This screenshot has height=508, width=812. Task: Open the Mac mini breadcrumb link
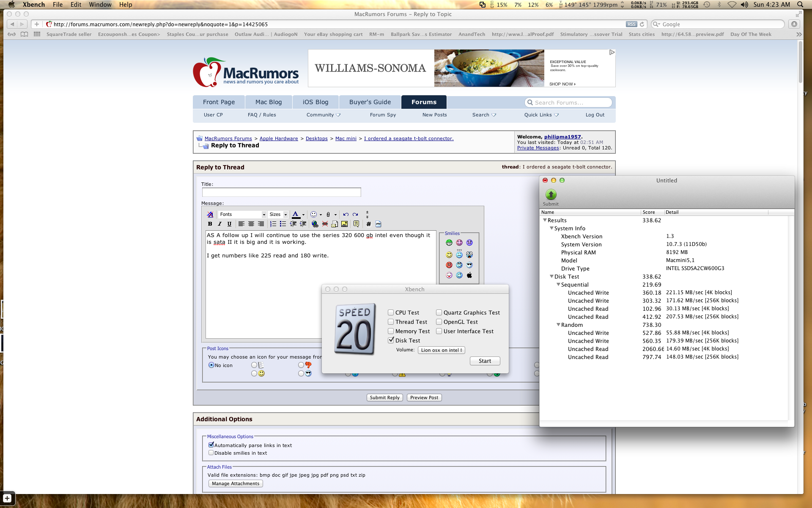[346, 138]
